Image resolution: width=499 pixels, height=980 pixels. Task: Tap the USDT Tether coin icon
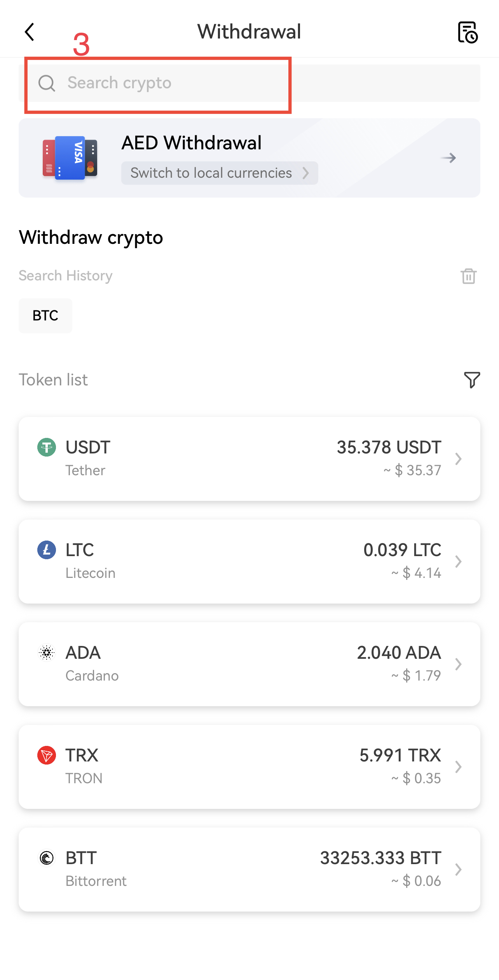click(x=47, y=447)
